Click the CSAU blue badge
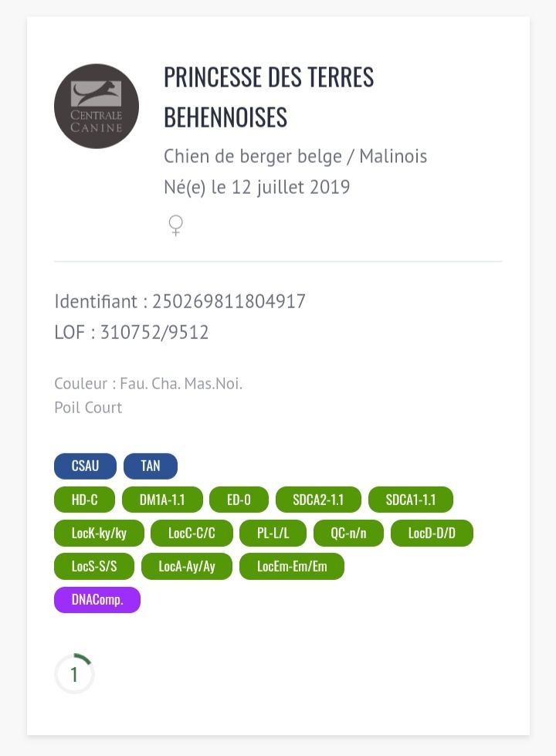 point(85,466)
